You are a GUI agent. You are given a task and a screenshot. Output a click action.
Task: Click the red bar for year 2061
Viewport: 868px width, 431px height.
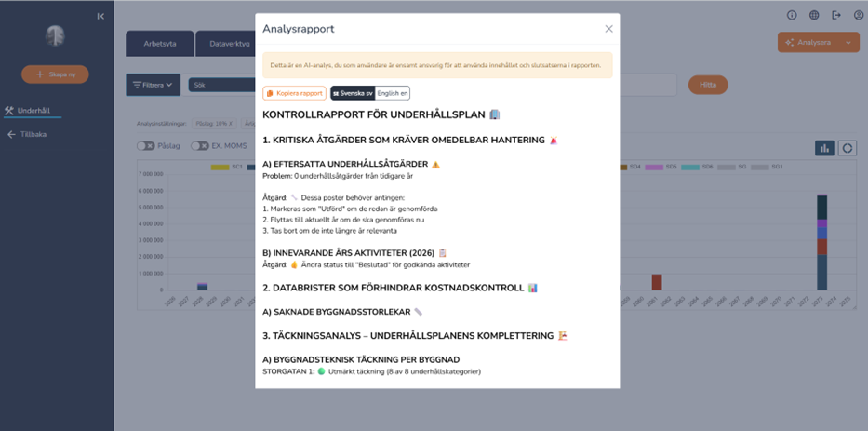657,282
